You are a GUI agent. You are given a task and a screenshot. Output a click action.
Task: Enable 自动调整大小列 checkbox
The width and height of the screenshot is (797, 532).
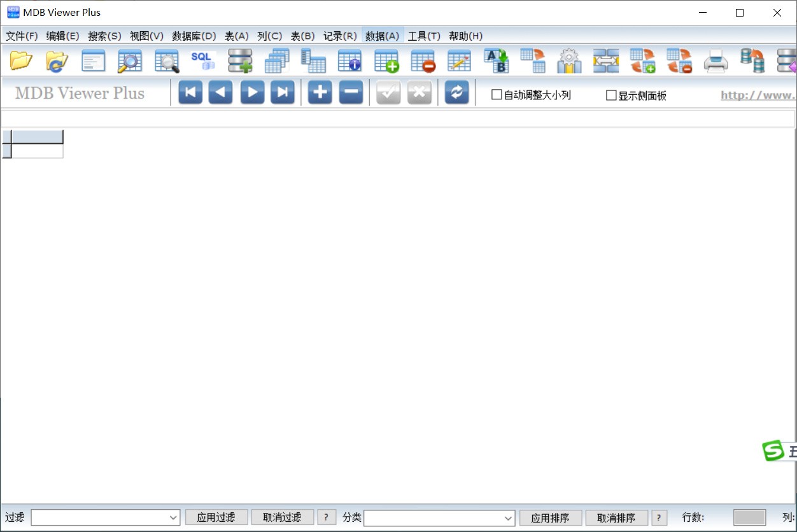click(x=497, y=95)
